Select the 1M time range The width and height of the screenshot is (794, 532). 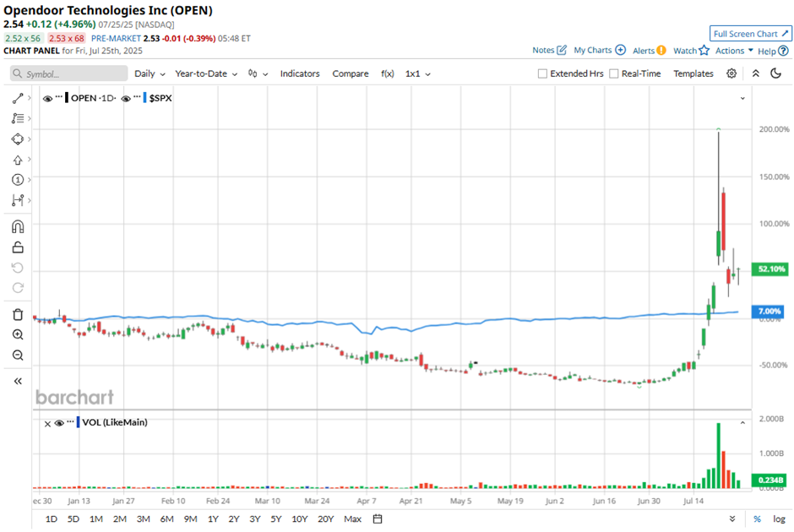point(96,518)
